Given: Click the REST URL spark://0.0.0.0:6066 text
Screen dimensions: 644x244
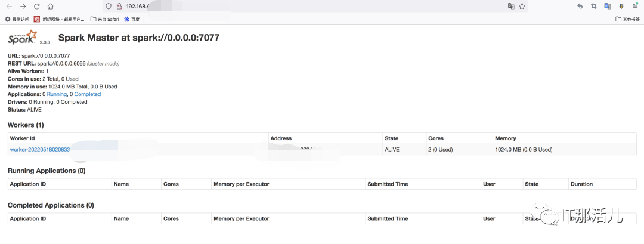Looking at the screenshot, I should [x=64, y=64].
